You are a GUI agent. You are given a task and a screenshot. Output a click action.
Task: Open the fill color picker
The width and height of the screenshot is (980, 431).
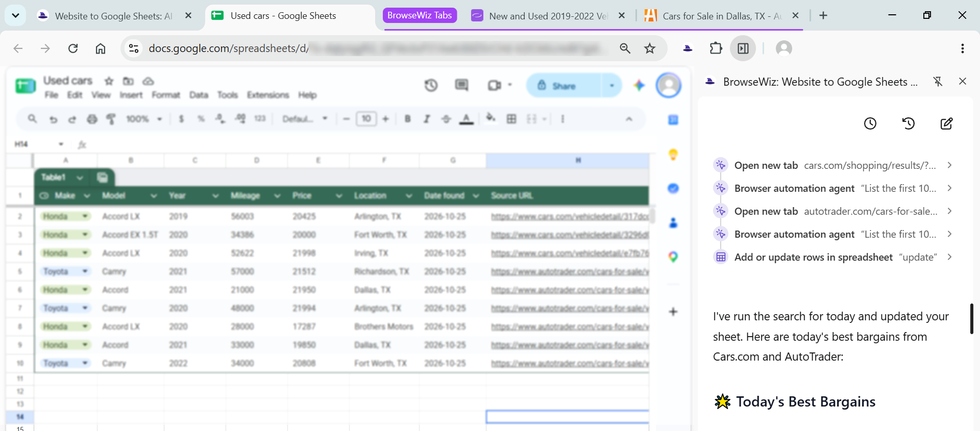(x=491, y=118)
